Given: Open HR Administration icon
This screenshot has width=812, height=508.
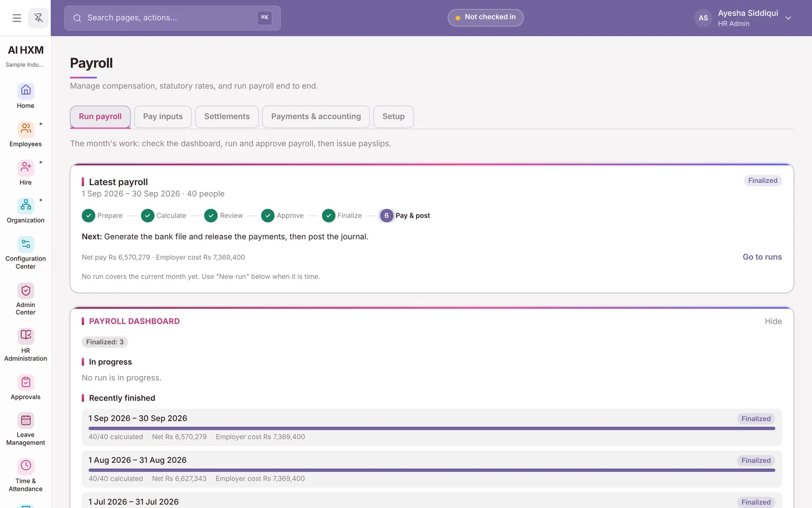Looking at the screenshot, I should point(26,336).
